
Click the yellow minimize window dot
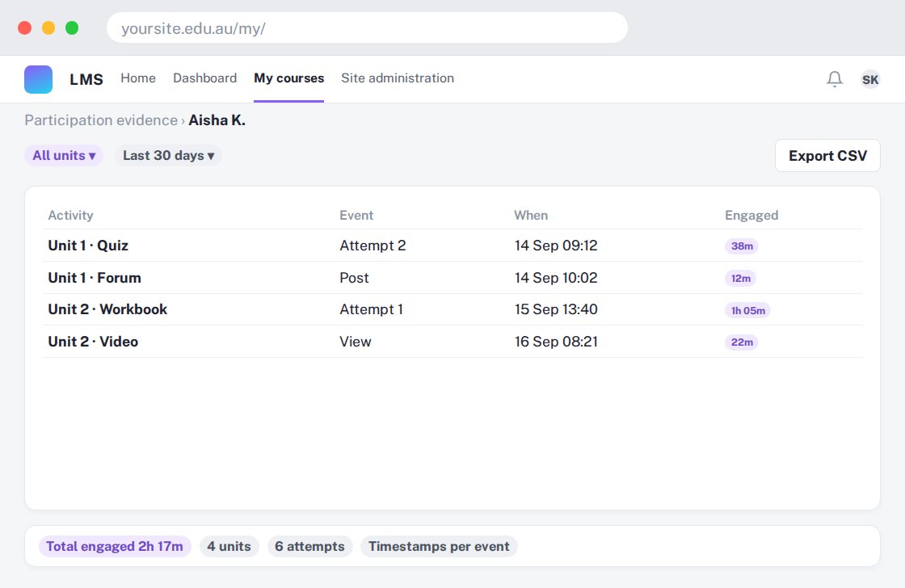click(x=48, y=27)
